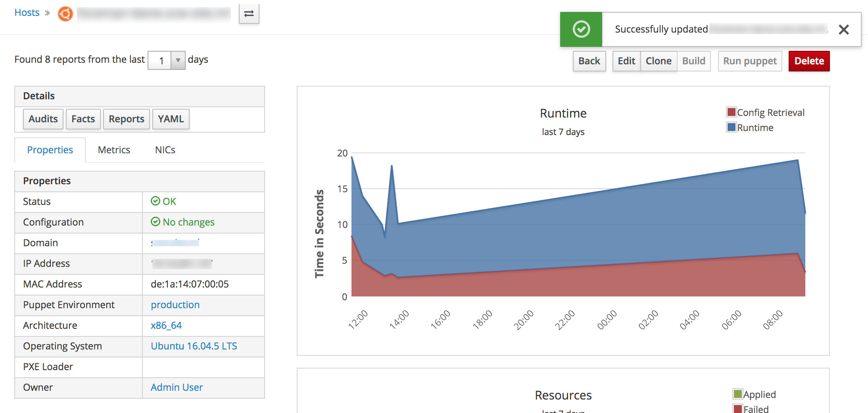Click the green success checkmark icon
The image size is (868, 413).
(581, 29)
